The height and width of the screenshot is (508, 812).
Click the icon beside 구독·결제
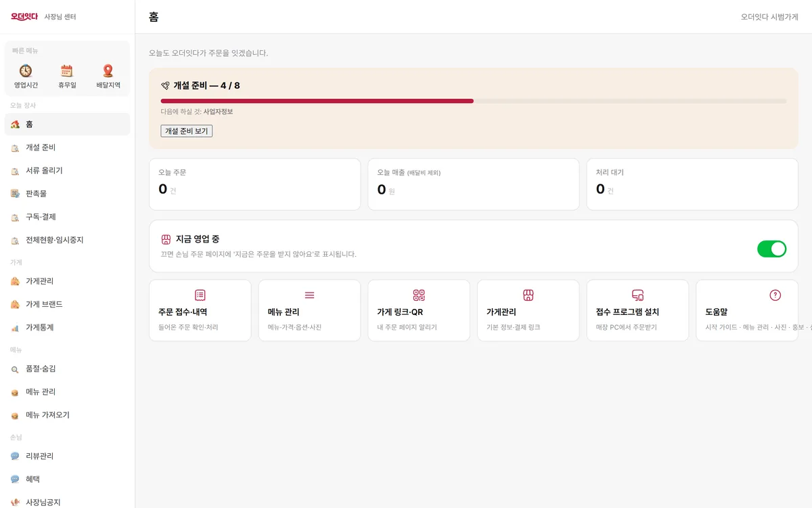click(15, 217)
